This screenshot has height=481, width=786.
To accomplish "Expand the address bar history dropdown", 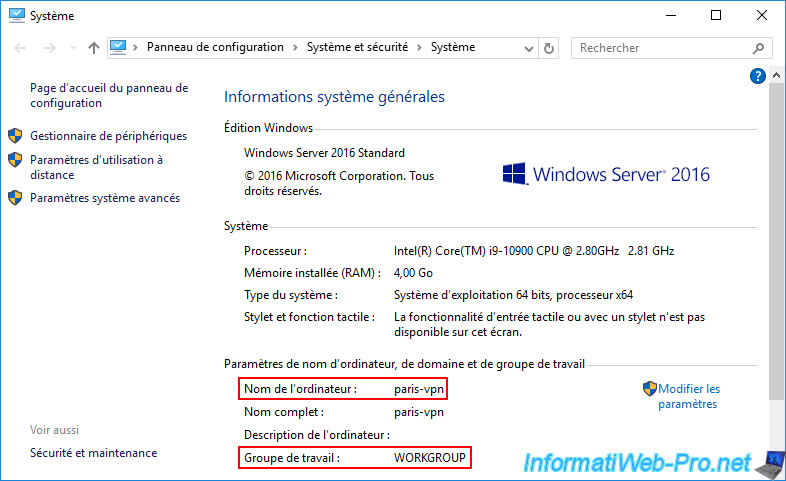I will 528,48.
